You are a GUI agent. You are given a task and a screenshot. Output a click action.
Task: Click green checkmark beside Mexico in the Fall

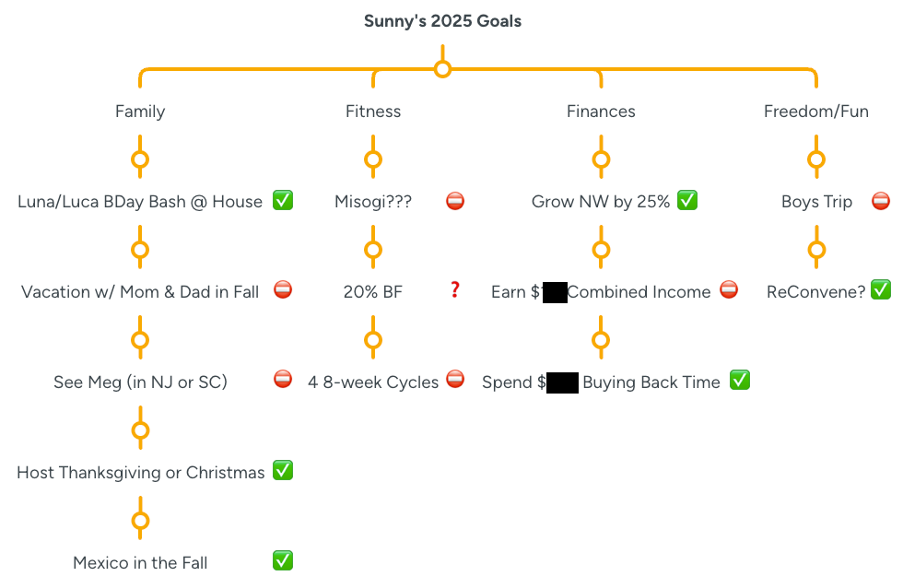[283, 560]
